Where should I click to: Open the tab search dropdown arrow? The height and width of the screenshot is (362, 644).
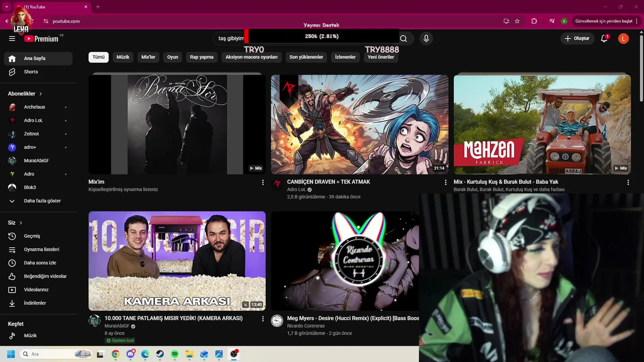[x=7, y=7]
